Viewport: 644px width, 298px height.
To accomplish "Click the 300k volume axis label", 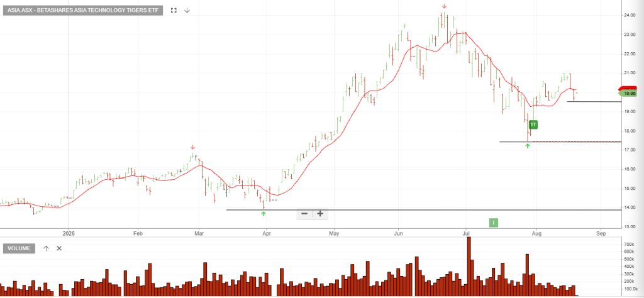I will (x=630, y=273).
